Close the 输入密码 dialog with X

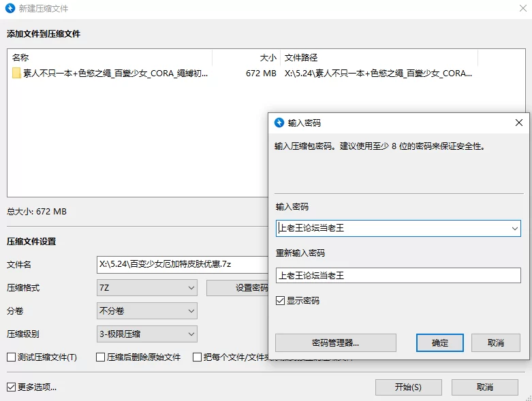pyautogui.click(x=519, y=123)
